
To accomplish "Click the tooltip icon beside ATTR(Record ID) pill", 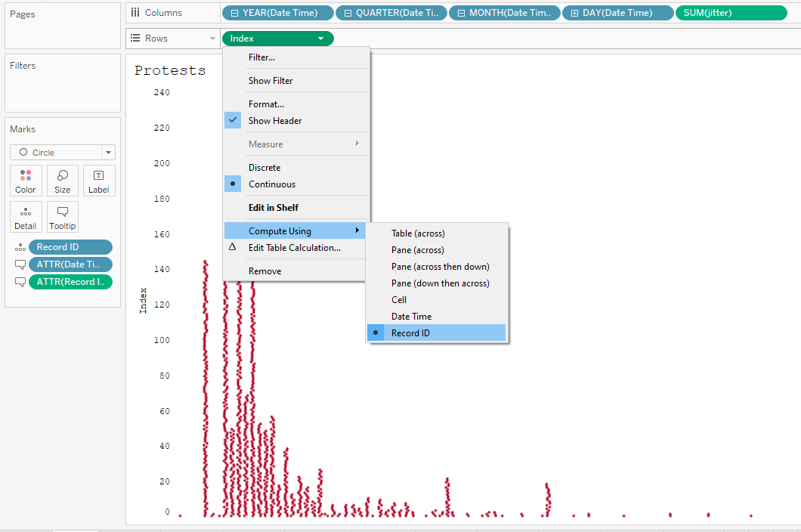I will 19,281.
